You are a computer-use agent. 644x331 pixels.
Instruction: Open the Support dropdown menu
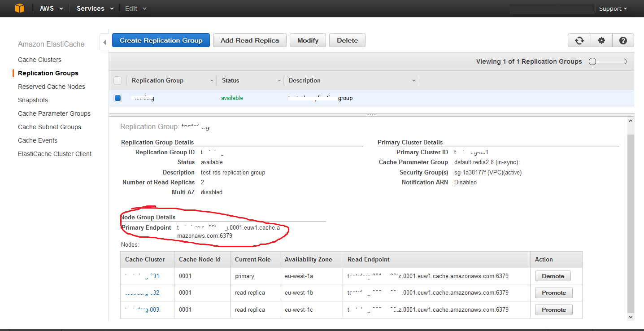(613, 9)
